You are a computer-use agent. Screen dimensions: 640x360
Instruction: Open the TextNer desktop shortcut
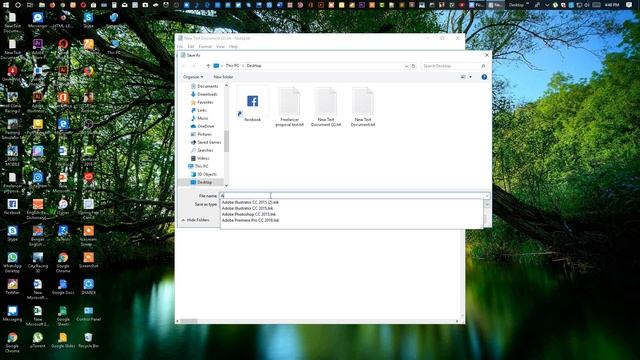pyautogui.click(x=12, y=287)
